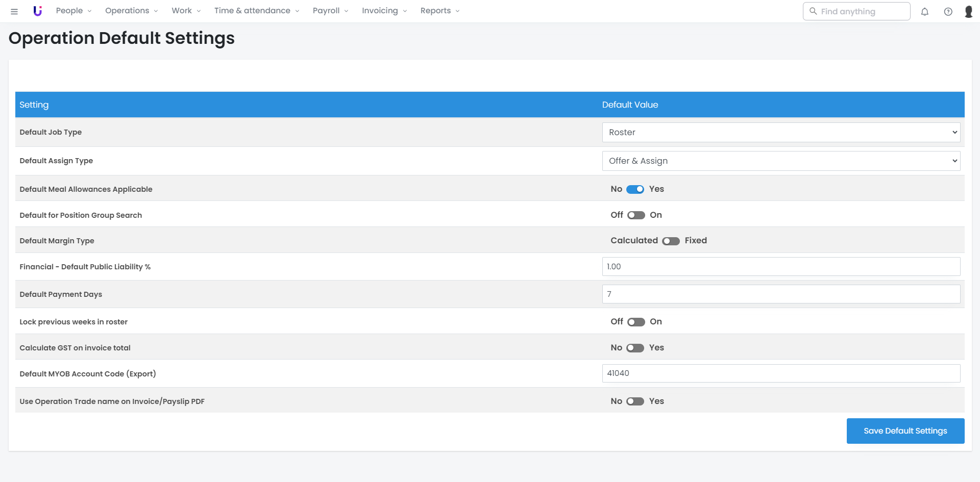Expand the Default Assign Type dropdown

click(x=780, y=161)
